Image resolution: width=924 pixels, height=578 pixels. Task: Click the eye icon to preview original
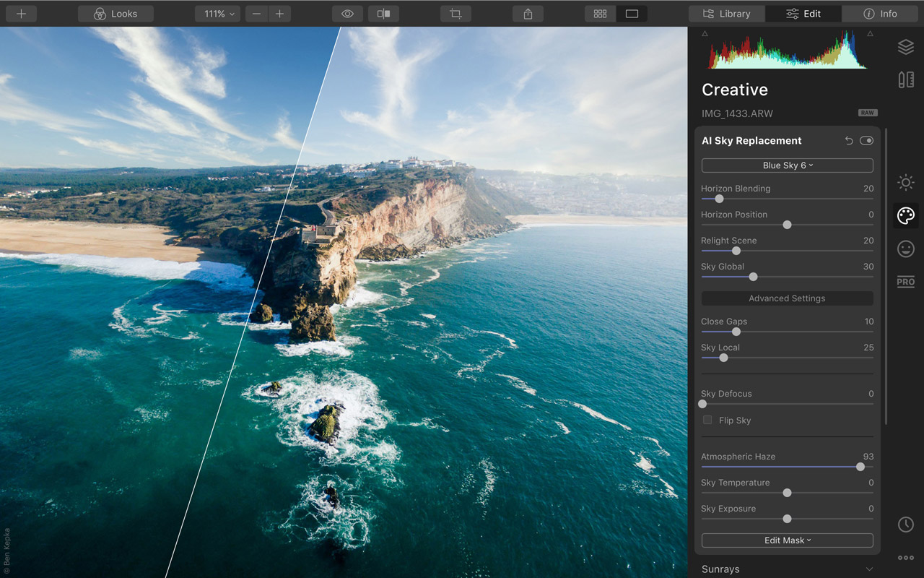347,13
